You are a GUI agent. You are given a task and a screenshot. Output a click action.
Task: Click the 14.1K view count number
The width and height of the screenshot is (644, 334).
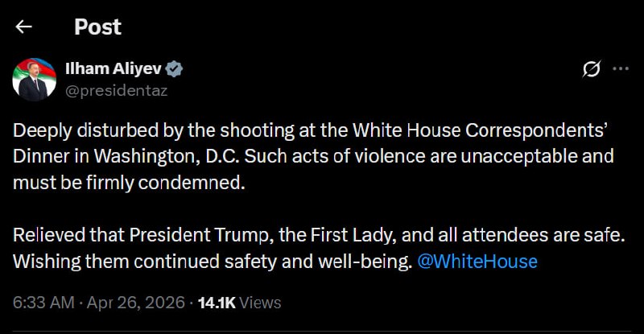click(216, 303)
